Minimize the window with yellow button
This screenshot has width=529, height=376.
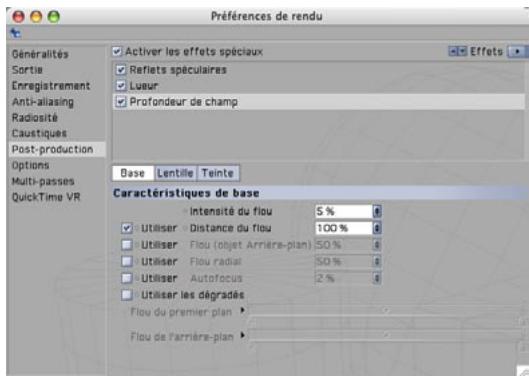click(x=36, y=17)
